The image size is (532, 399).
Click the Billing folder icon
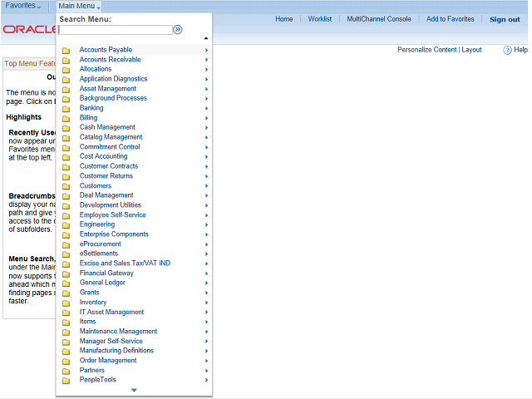click(66, 119)
